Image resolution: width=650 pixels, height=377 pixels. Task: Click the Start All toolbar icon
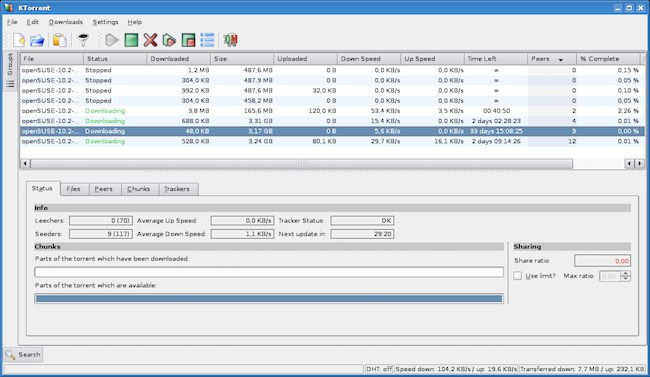[x=169, y=40]
